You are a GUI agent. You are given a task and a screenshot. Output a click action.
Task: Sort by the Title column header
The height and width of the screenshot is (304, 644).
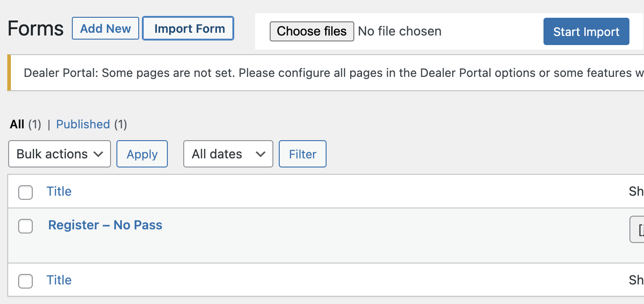[x=59, y=191]
